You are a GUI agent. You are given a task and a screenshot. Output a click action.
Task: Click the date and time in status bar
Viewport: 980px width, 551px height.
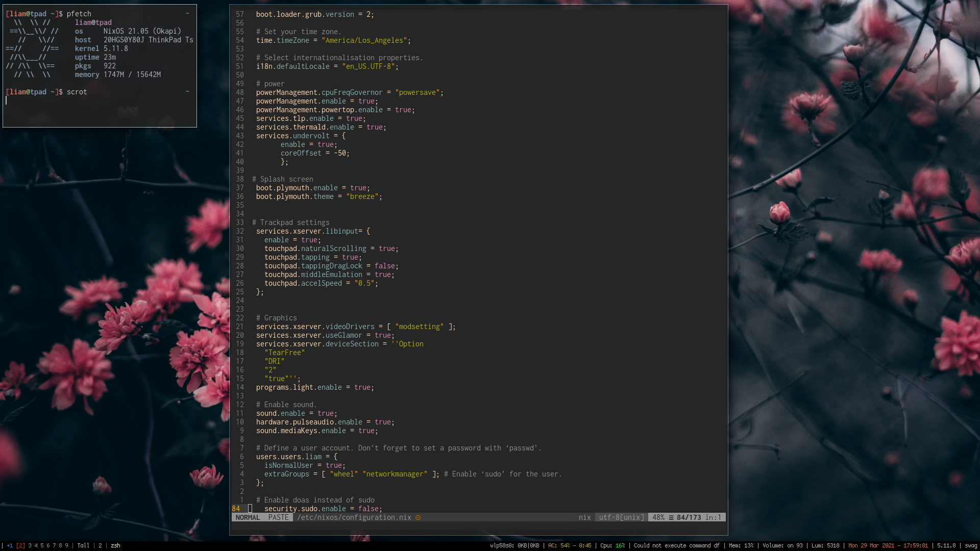888,545
